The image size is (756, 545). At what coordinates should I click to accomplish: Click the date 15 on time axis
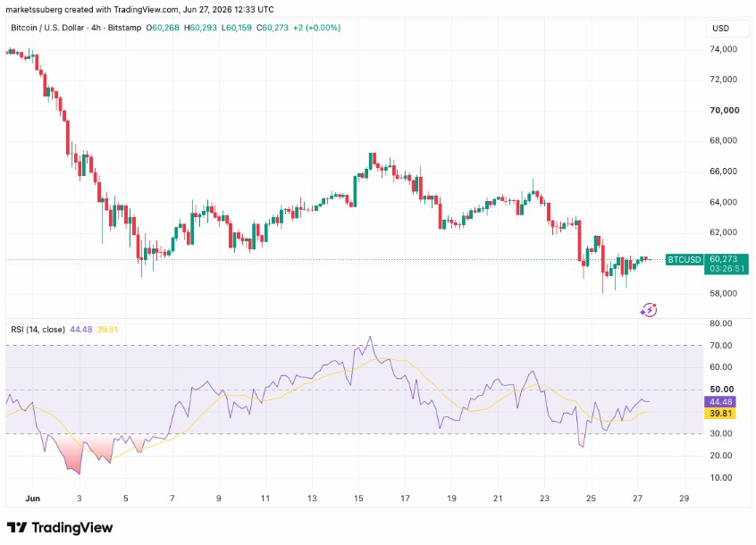pos(358,499)
